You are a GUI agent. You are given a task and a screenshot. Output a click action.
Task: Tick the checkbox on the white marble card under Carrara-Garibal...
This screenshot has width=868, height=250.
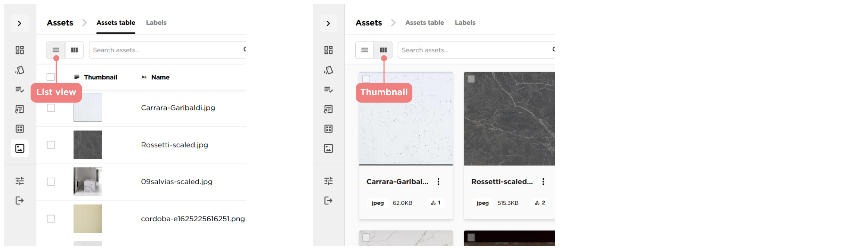tap(367, 237)
